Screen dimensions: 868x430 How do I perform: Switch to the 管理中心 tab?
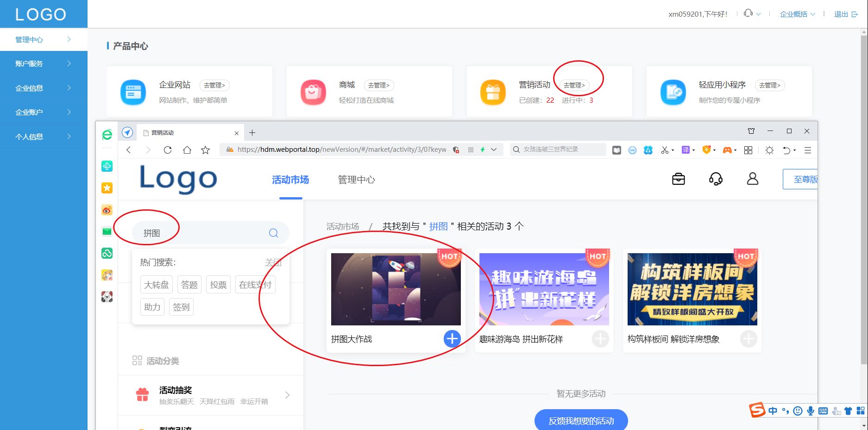tap(356, 180)
